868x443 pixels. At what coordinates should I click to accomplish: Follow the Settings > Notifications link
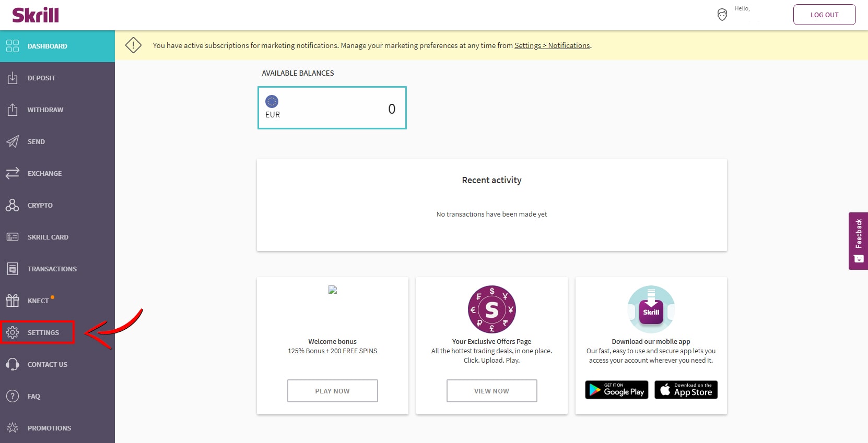coord(552,45)
